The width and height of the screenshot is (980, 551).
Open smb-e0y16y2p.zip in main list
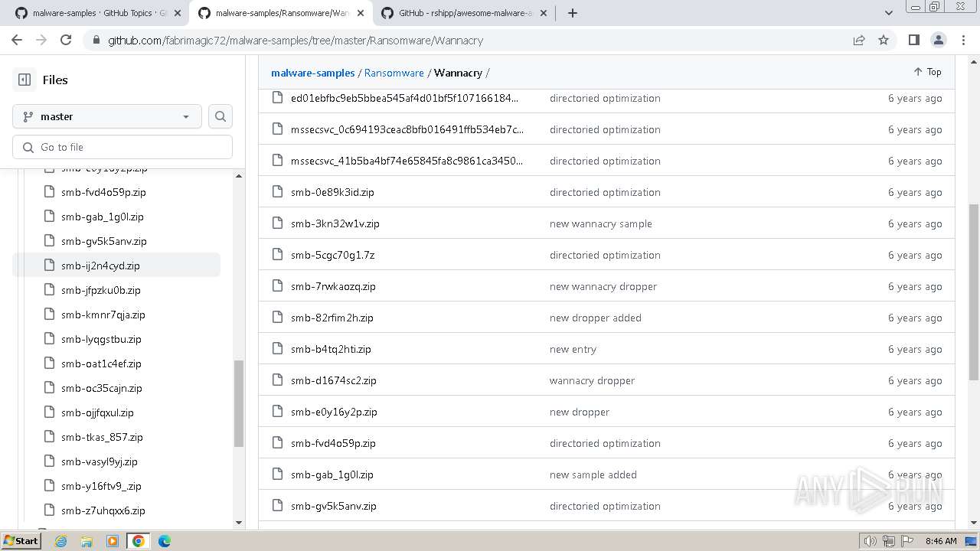[334, 412]
